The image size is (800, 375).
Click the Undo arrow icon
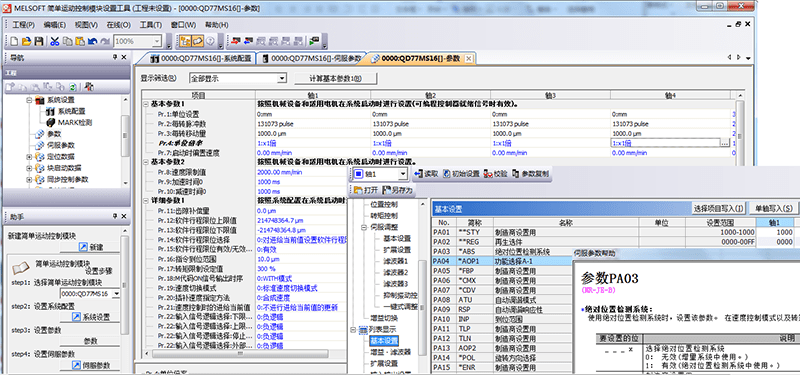coord(92,41)
